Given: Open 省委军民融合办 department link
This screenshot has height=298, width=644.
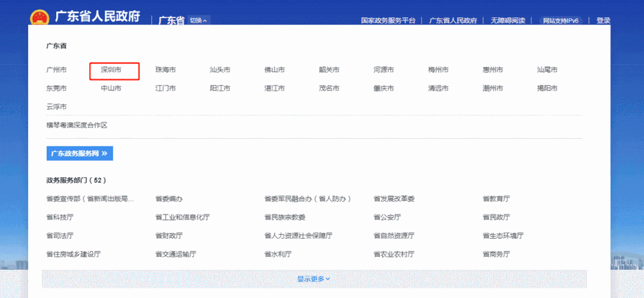Looking at the screenshot, I should [308, 199].
